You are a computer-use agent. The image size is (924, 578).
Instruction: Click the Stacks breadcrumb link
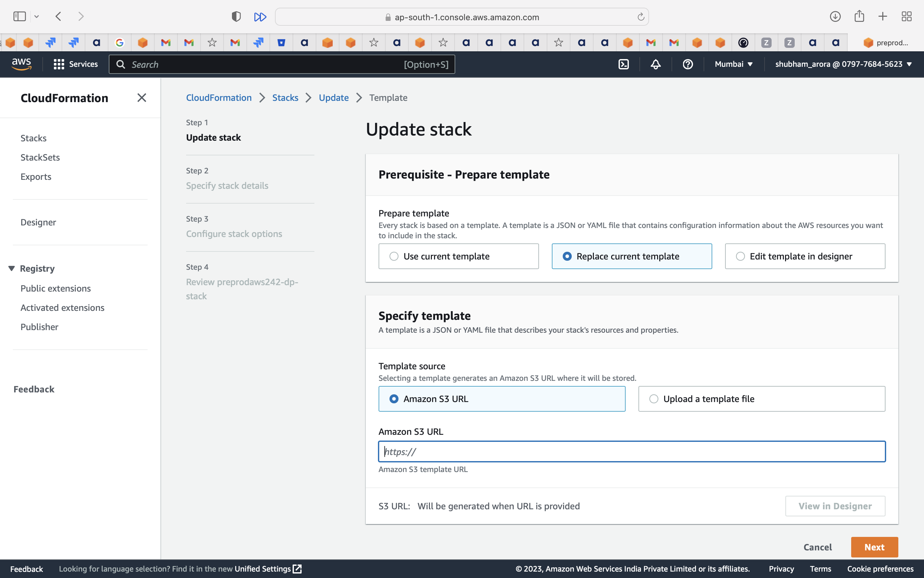pos(285,98)
